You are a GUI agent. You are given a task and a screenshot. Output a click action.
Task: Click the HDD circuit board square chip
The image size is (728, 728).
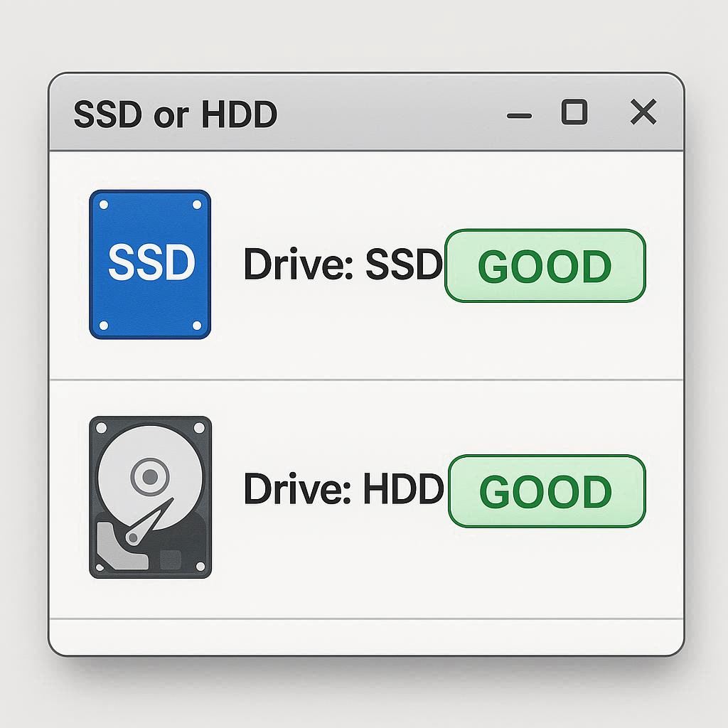pyautogui.click(x=171, y=559)
